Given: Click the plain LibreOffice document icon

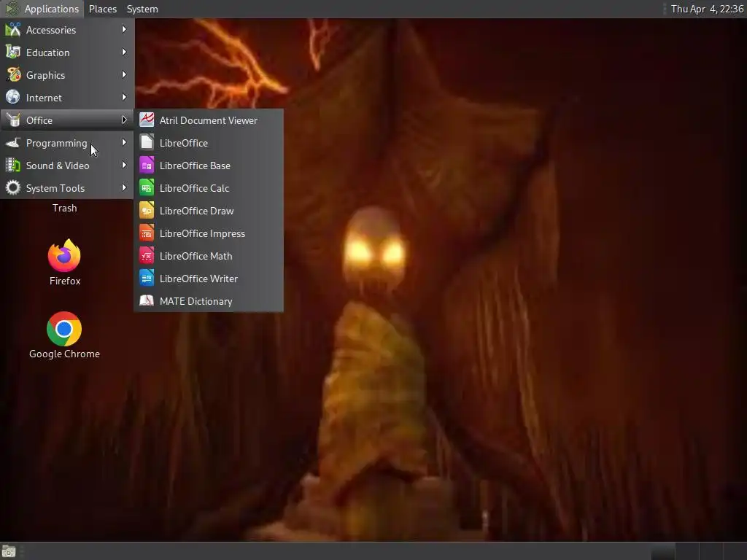Looking at the screenshot, I should pos(146,142).
